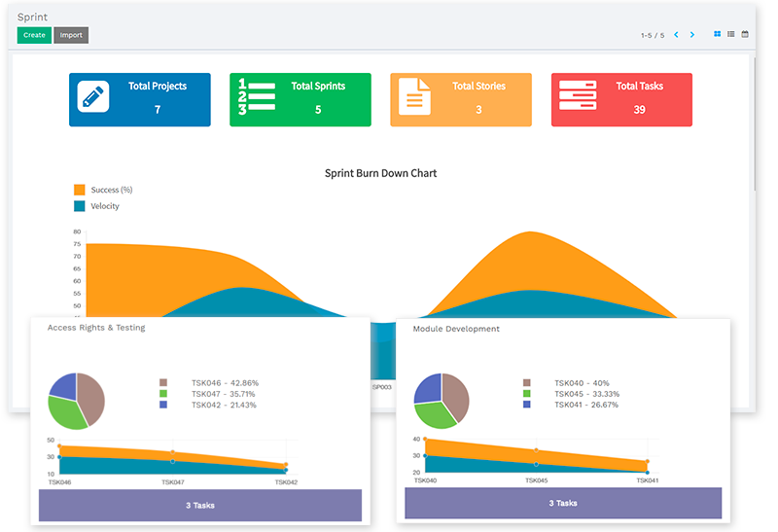Click the TSK045 - 33.33% legend text
Image resolution: width=778 pixels, height=532 pixels.
[x=587, y=394]
